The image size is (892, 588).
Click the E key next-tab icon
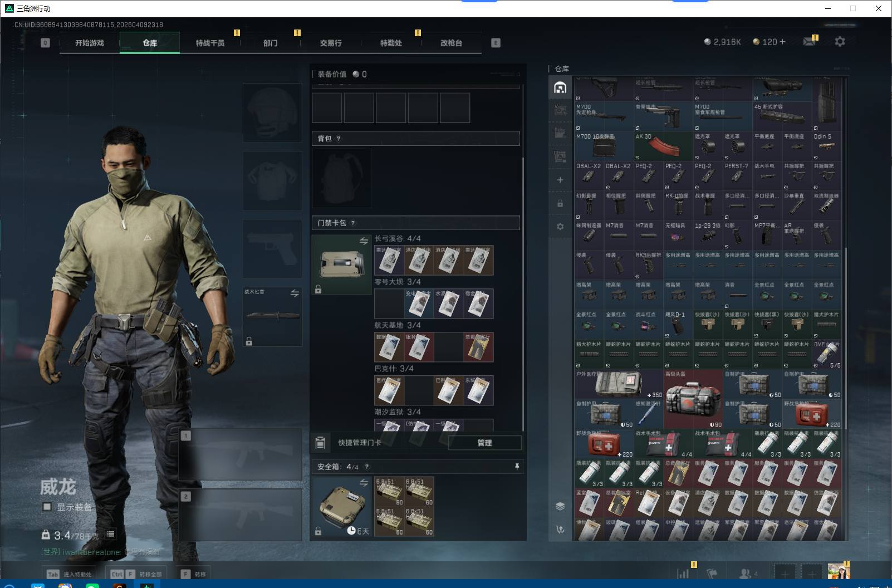pyautogui.click(x=496, y=43)
